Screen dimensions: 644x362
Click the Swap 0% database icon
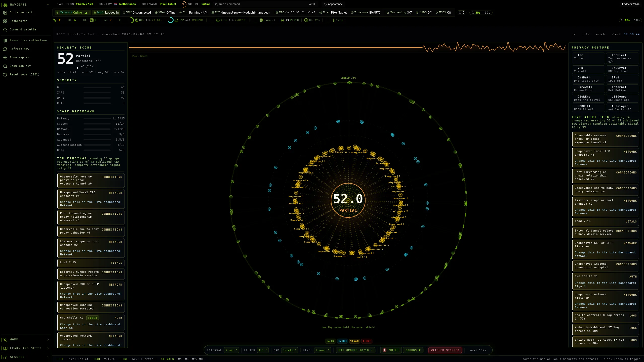tap(261, 20)
